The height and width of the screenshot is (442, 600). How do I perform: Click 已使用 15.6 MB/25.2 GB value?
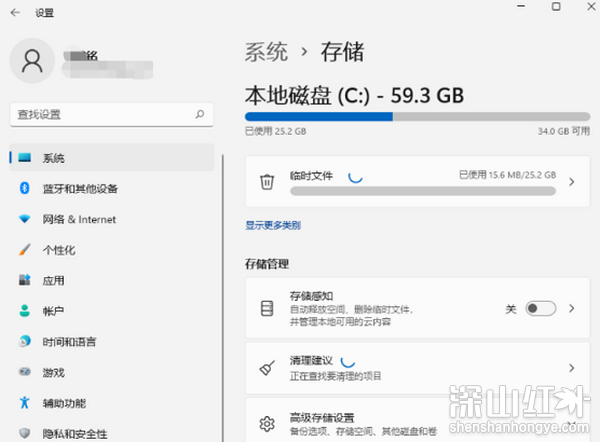(507, 175)
